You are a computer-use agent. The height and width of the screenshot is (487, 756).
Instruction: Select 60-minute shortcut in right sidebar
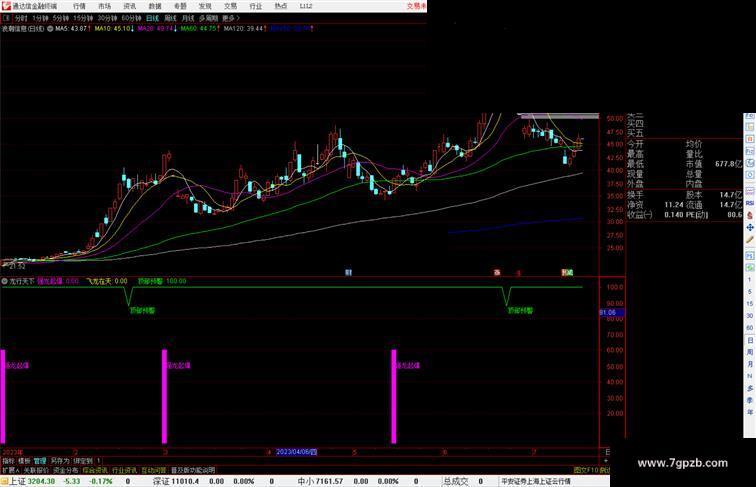click(x=750, y=328)
